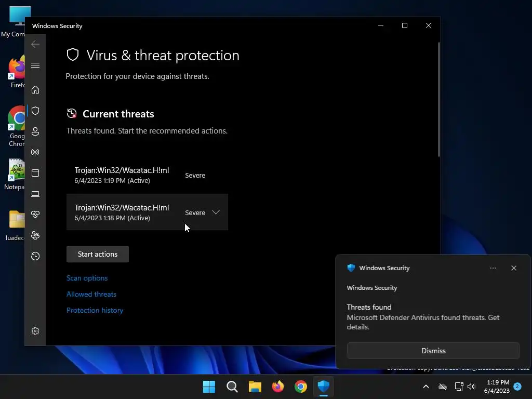Open the network tray icon
Screen dimensions: 532x399
click(x=459, y=387)
